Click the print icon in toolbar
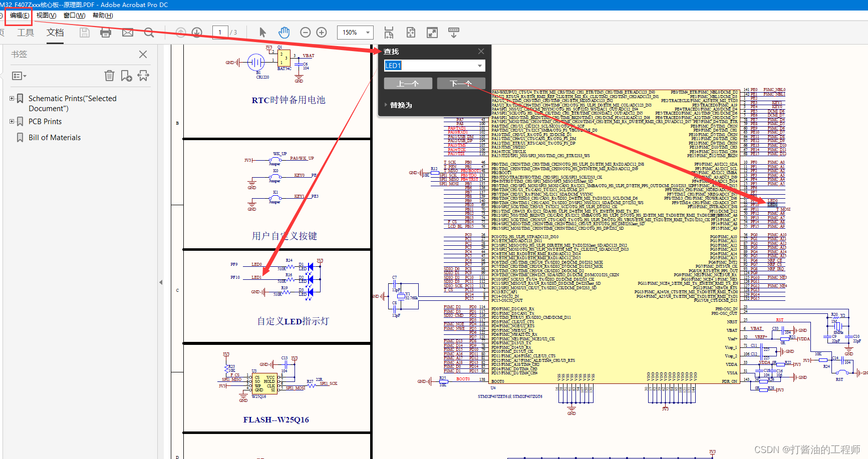Screen dimensions: 868x459 [106, 33]
